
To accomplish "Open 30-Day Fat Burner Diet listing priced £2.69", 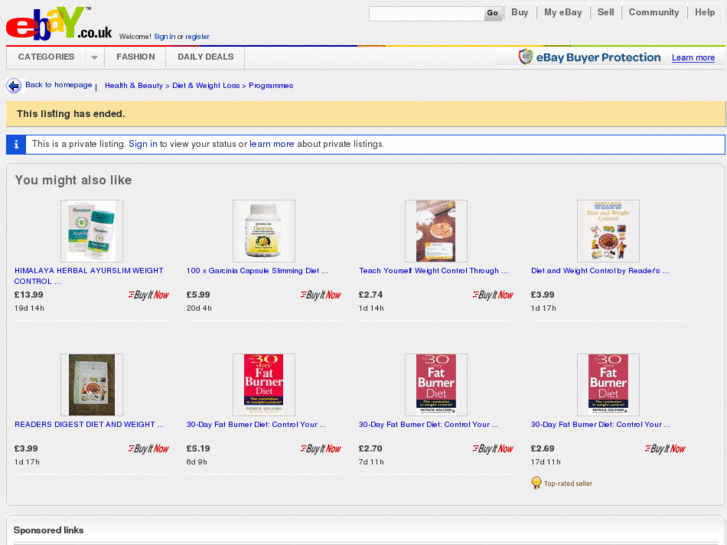I will click(600, 425).
